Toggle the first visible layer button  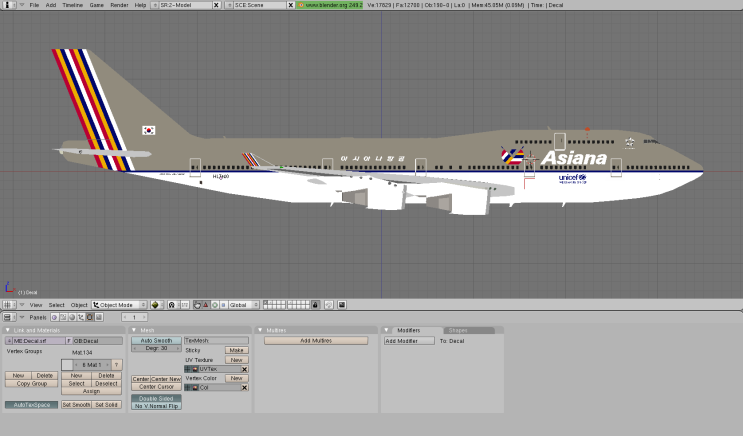266,302
